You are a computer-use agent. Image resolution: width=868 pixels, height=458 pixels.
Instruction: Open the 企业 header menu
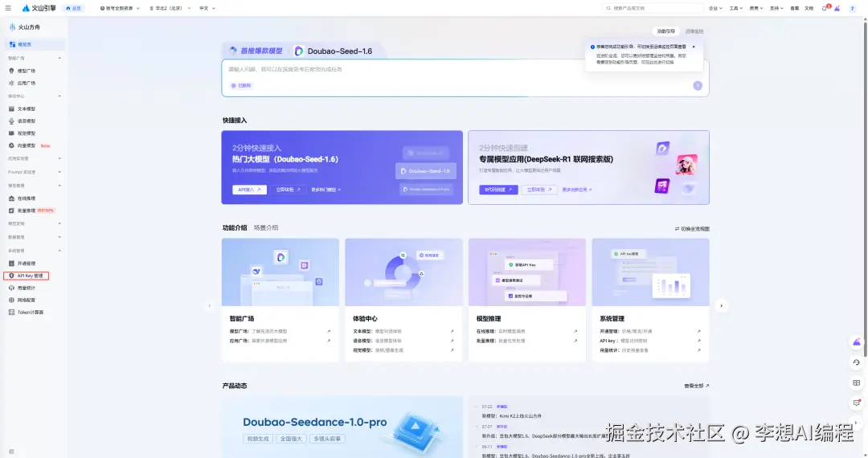tap(715, 8)
